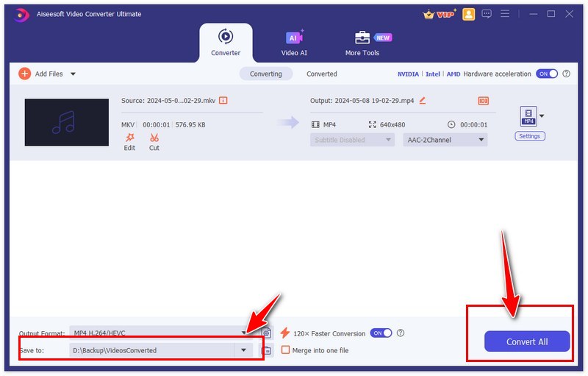Open the More Tools tab
This screenshot has width=588, height=376.
362,43
